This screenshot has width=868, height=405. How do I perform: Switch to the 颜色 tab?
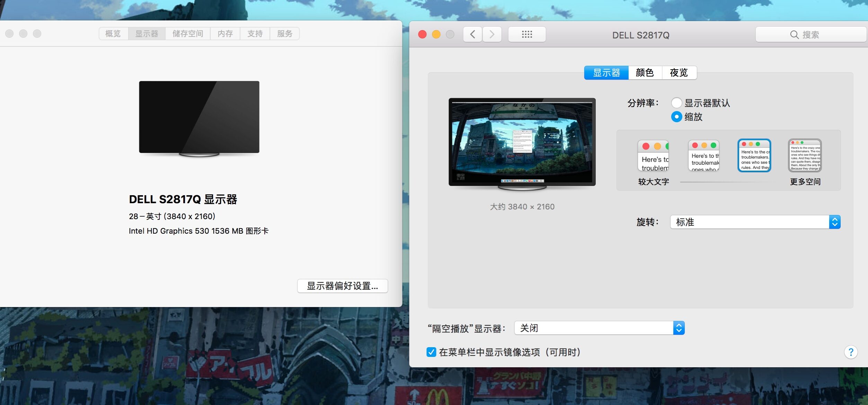tap(645, 73)
